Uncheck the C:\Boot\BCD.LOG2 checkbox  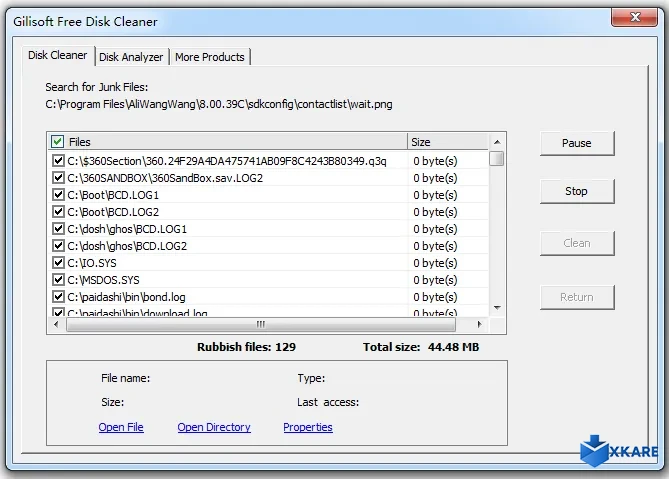coord(58,212)
